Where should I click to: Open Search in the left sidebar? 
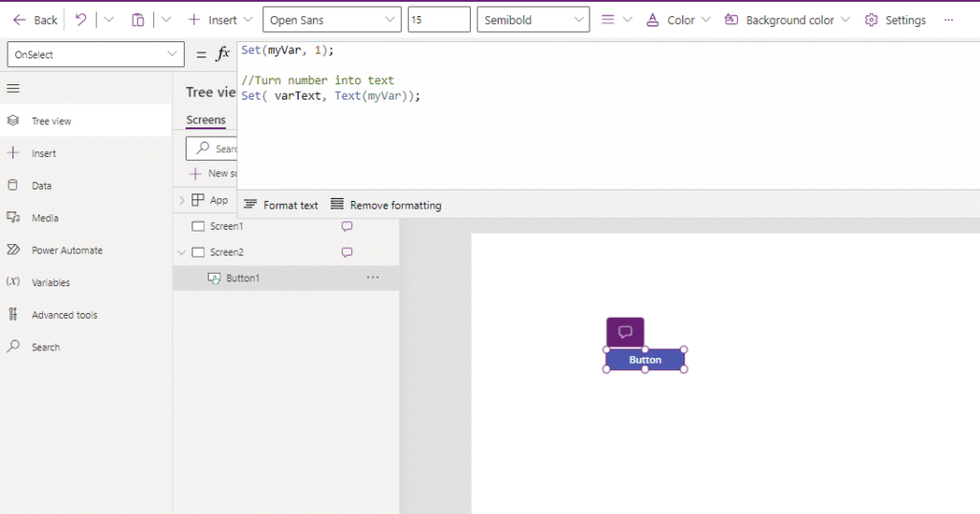click(x=85, y=347)
